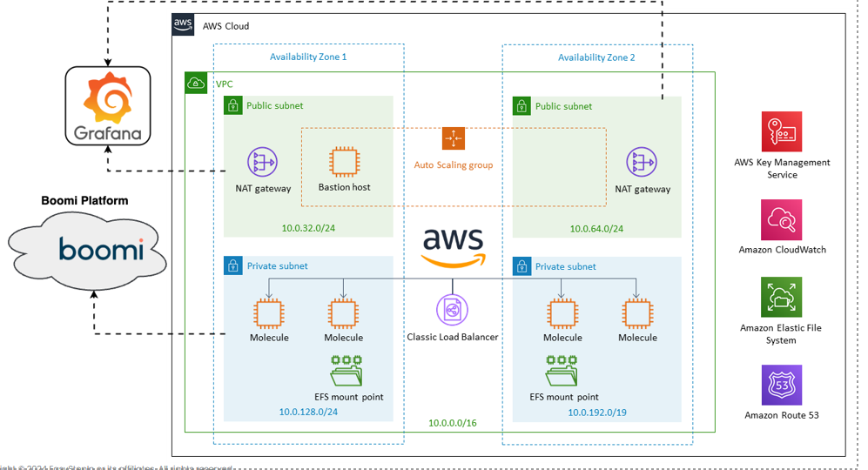This screenshot has height=470, width=868.
Task: Click the private subnet lock icon in Zone 2
Action: 521,266
